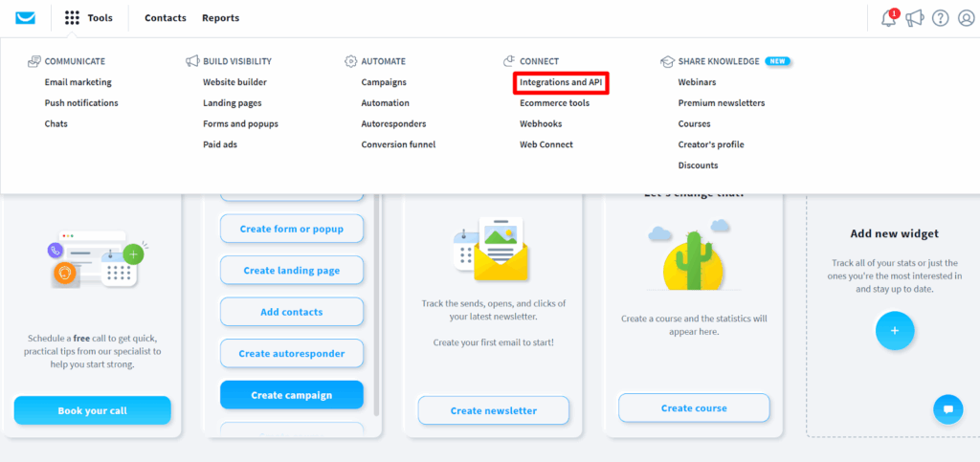Image resolution: width=980 pixels, height=462 pixels.
Task: Open Website builder
Action: [235, 82]
